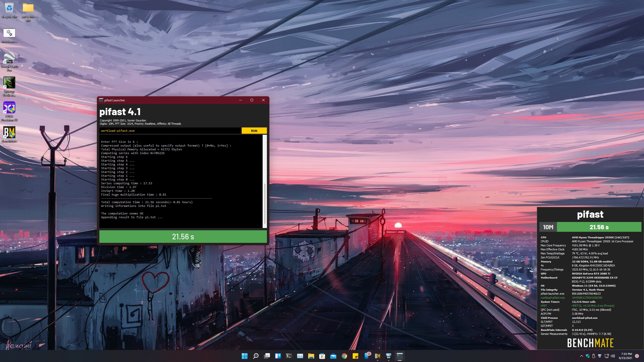Viewport: 644px width, 362px height.
Task: Open notification center badge
Action: pyautogui.click(x=637, y=356)
